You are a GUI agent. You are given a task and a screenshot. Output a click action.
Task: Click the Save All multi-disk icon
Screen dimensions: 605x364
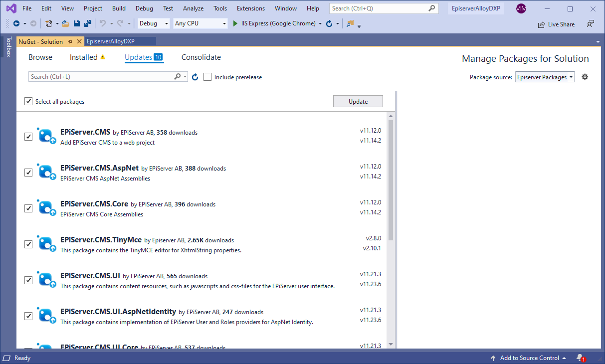87,23
